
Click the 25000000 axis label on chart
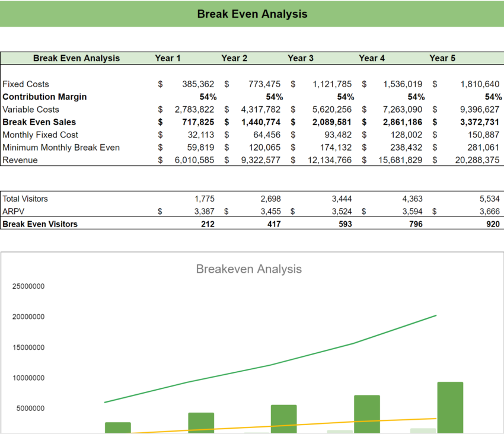click(x=28, y=286)
